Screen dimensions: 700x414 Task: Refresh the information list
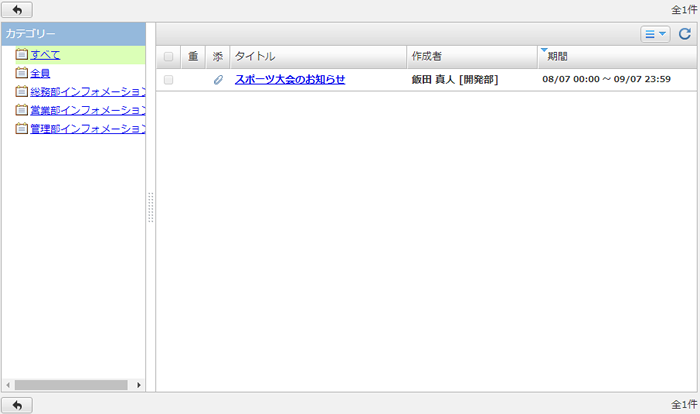685,34
